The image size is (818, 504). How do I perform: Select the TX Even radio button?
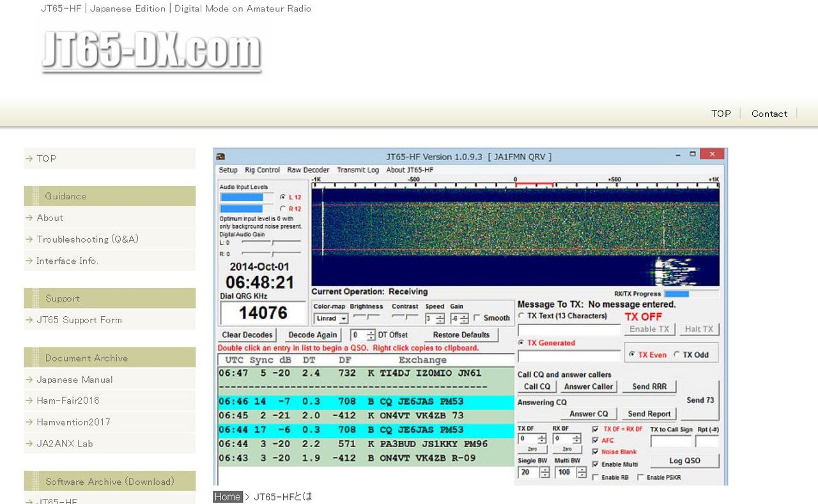(633, 355)
